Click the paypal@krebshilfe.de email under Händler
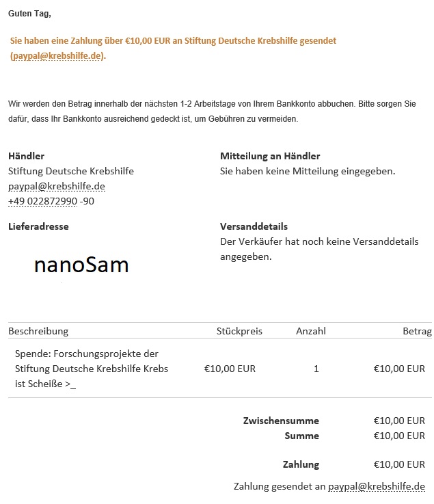434x504 pixels. pos(57,186)
